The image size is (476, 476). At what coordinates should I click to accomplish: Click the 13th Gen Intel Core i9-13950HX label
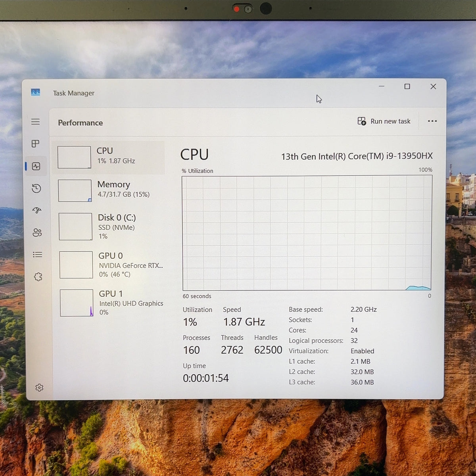click(x=357, y=156)
